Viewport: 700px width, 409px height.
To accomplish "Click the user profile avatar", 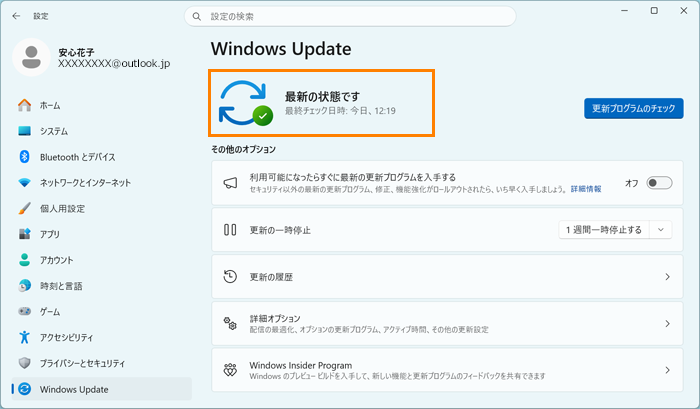I will (x=31, y=57).
